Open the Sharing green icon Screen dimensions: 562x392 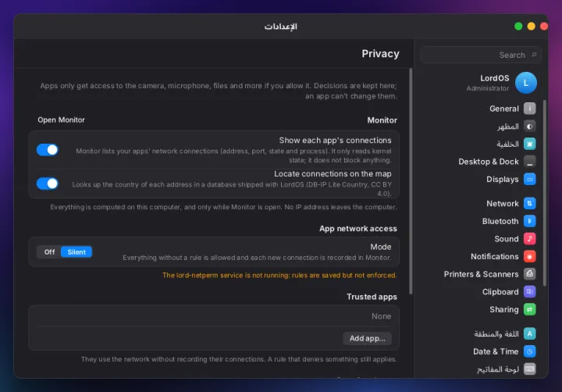click(529, 309)
